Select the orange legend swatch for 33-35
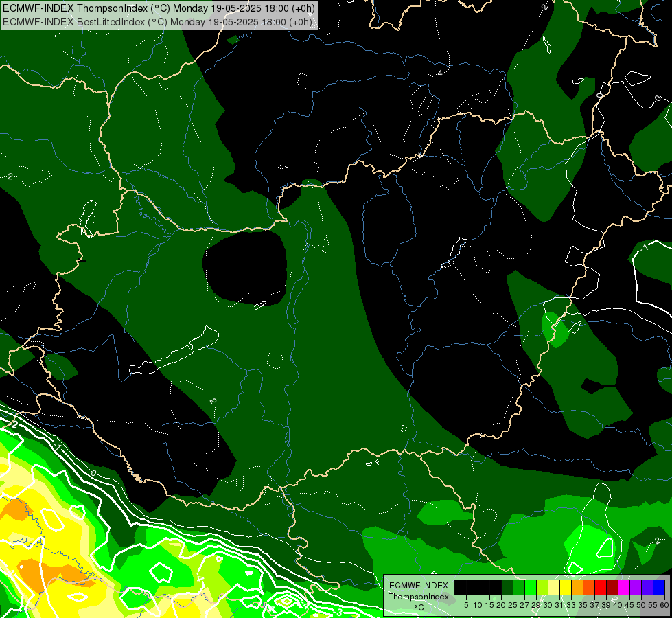 tap(577, 587)
